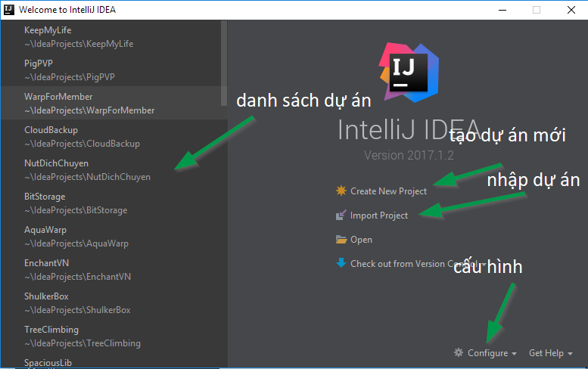Close the Welcome to IntelliJ IDEA window
This screenshot has width=588, height=369.
point(571,10)
